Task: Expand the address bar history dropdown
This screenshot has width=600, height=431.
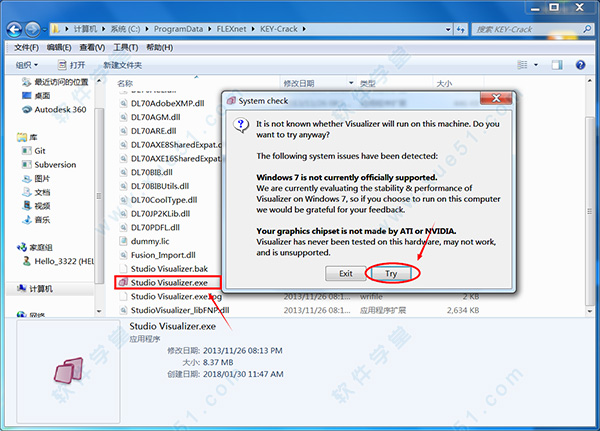Action: [x=448, y=29]
